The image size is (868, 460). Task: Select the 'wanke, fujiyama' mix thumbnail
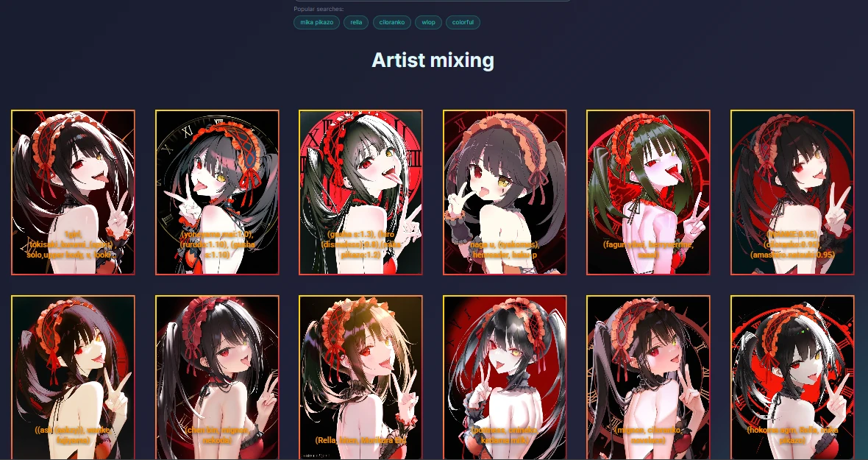pos(73,378)
